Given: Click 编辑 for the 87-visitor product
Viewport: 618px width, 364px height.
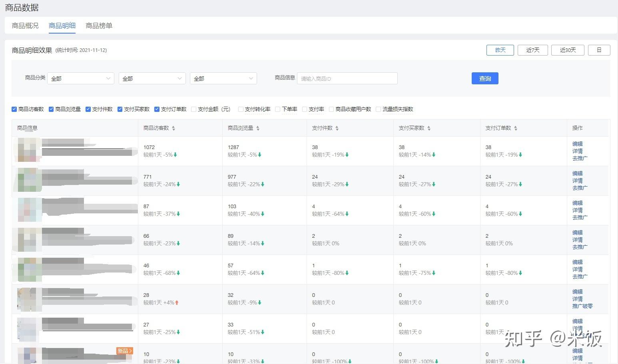Looking at the screenshot, I should point(577,203).
